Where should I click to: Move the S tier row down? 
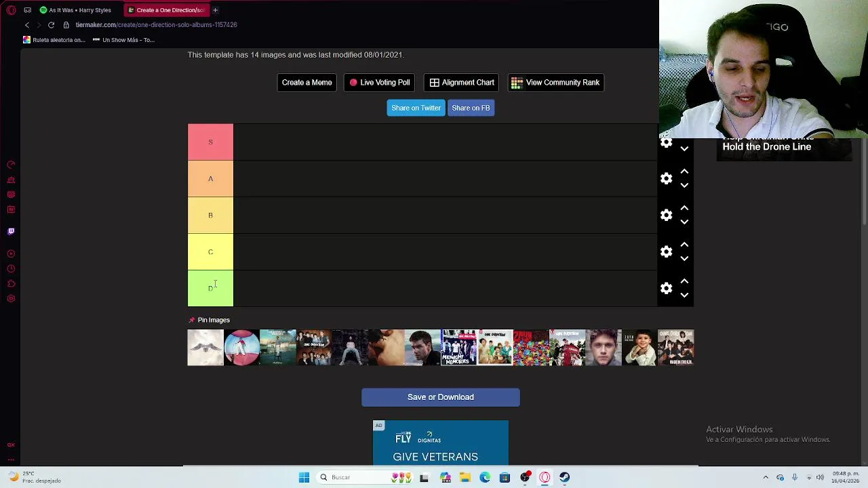(x=684, y=148)
